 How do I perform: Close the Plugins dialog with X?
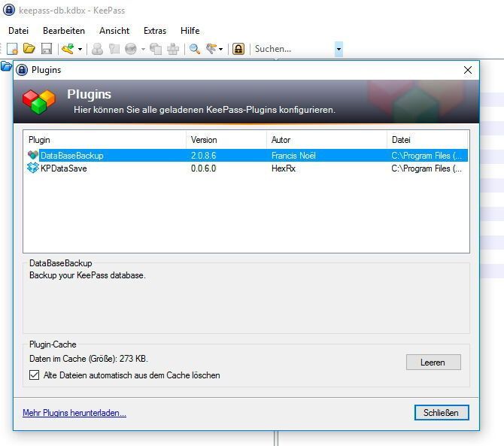point(468,70)
